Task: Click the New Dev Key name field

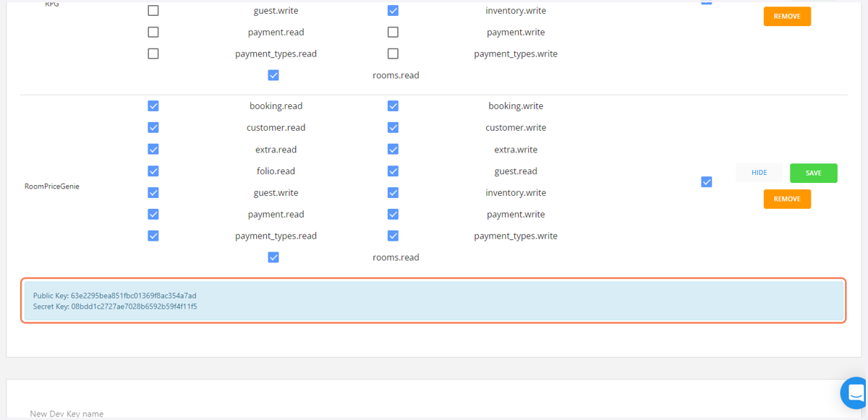Action: [67, 413]
